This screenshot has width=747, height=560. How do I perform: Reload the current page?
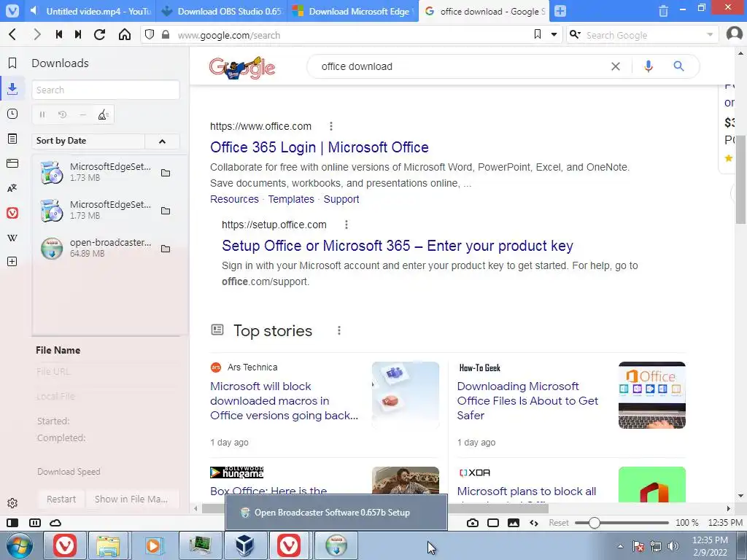99,34
